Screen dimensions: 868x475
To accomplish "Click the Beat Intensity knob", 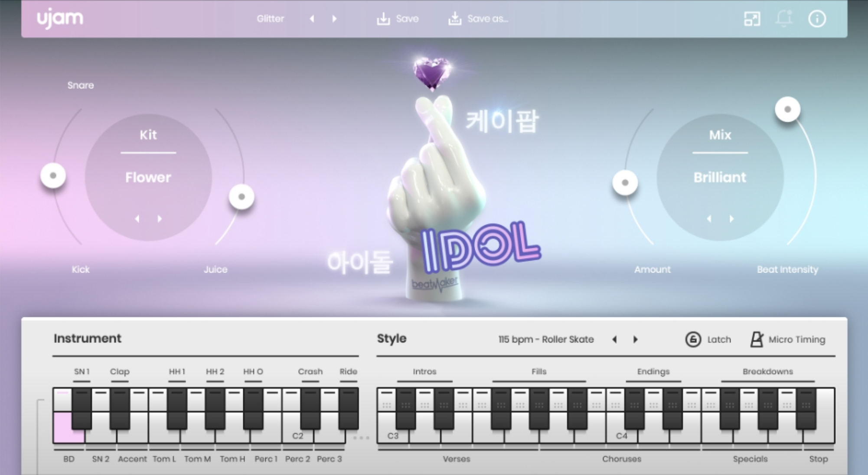I will pos(788,109).
